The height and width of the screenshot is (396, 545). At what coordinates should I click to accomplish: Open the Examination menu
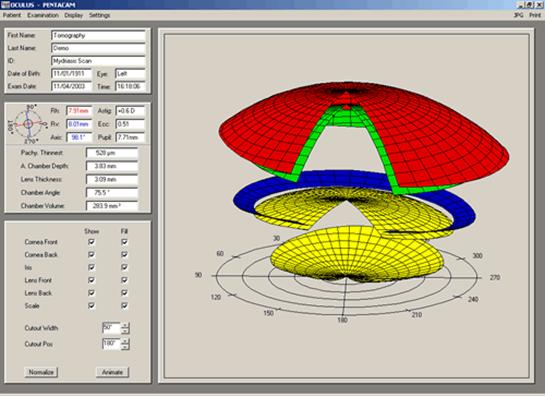point(43,15)
